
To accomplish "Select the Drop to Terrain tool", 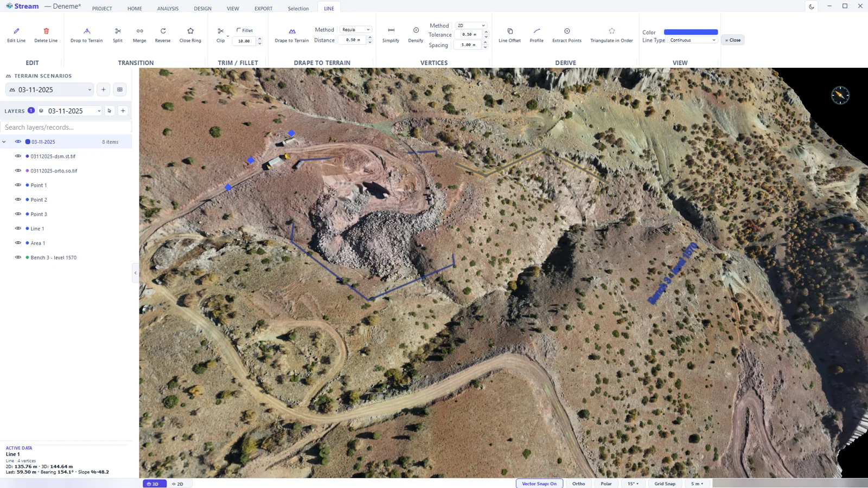I will (86, 35).
